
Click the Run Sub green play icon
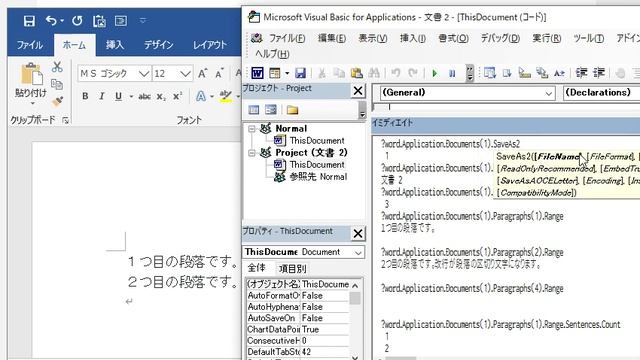click(435, 73)
